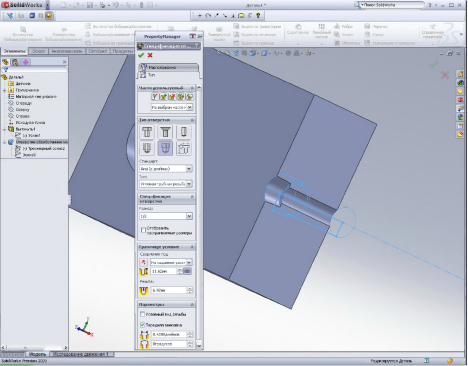Select the straight tap hole type icon
Screen dimensions: 468x366
tap(147, 148)
